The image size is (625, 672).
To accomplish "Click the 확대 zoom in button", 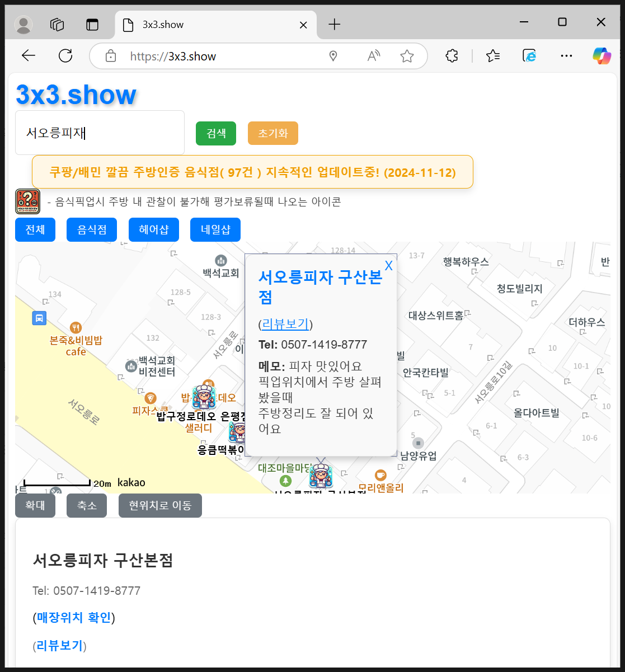I will tap(35, 506).
